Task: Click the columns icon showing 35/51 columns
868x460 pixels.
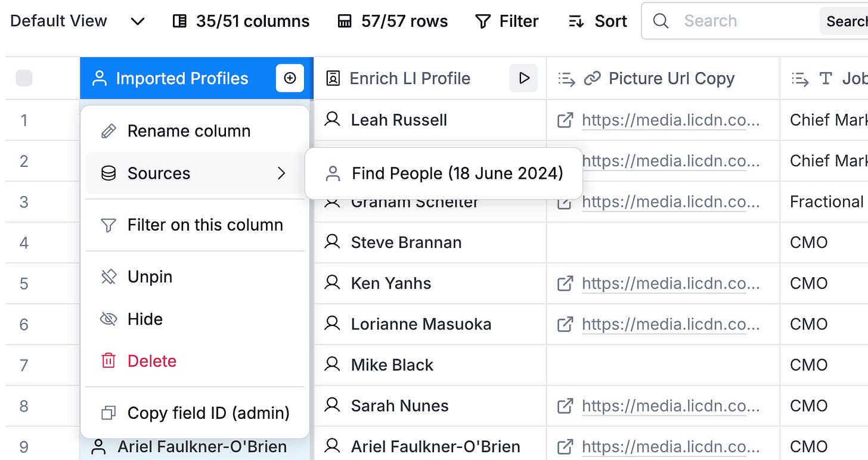Action: 179,21
